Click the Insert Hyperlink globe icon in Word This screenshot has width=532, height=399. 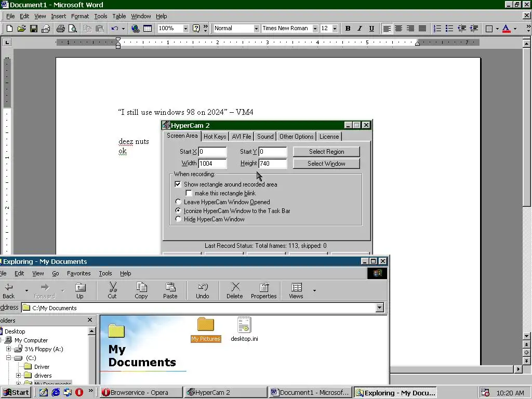136,29
